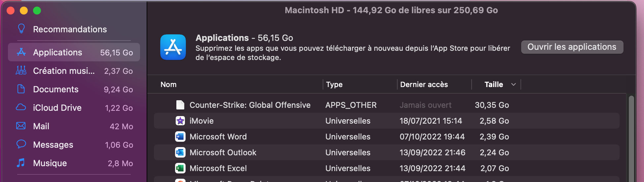The image size is (644, 182).
Task: Click the Microsoft Excel icon
Action: [180, 168]
